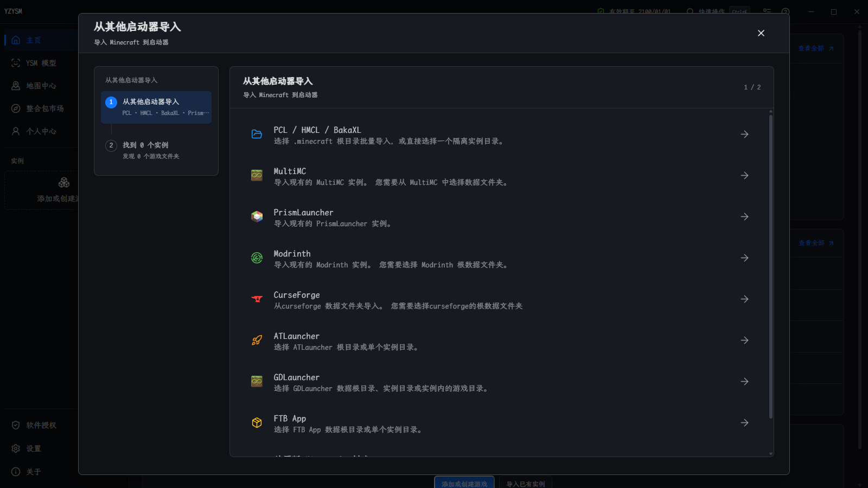Viewport: 868px width, 488px height.
Task: Choose the PrismLauncher option title
Action: [303, 213]
